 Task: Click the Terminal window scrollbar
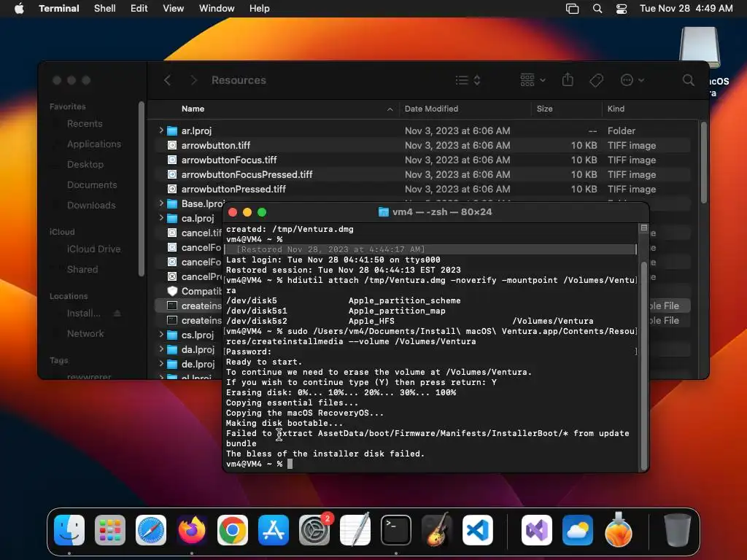[643, 366]
